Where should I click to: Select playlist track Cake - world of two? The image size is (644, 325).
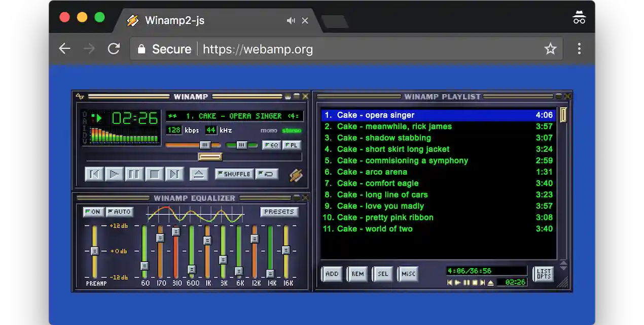click(x=439, y=229)
